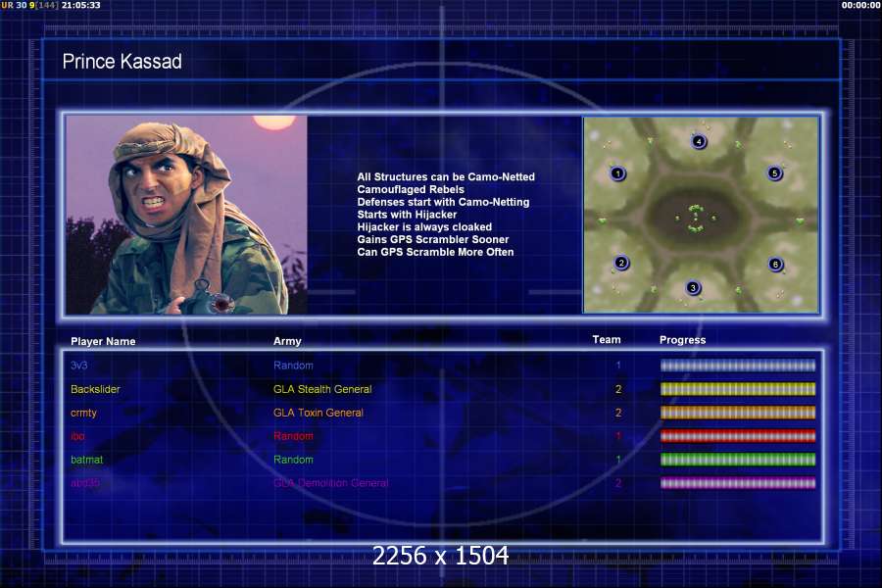The width and height of the screenshot is (882, 588).
Task: Select player name ibo
Action: (77, 436)
